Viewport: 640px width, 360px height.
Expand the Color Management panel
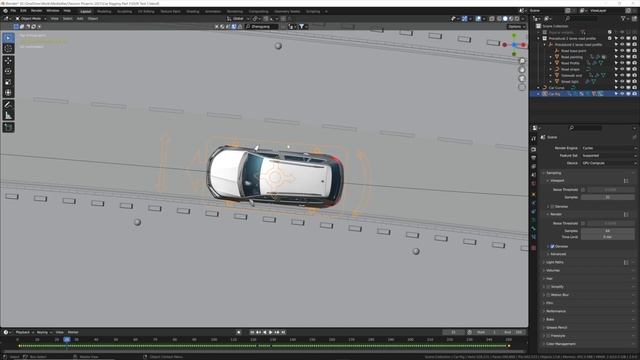pos(560,344)
